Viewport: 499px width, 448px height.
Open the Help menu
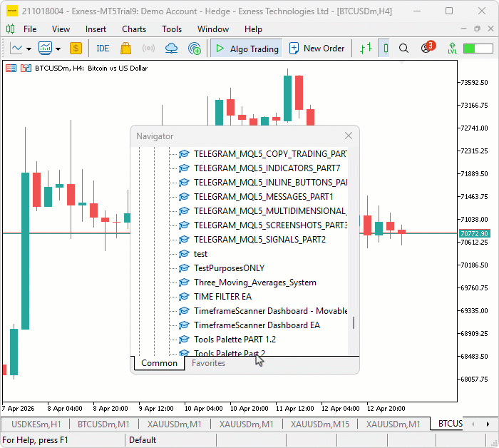click(253, 29)
